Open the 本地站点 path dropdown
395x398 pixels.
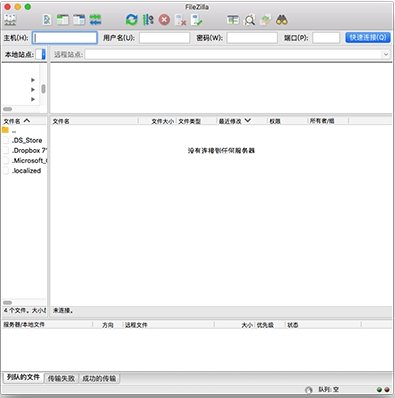point(43,54)
